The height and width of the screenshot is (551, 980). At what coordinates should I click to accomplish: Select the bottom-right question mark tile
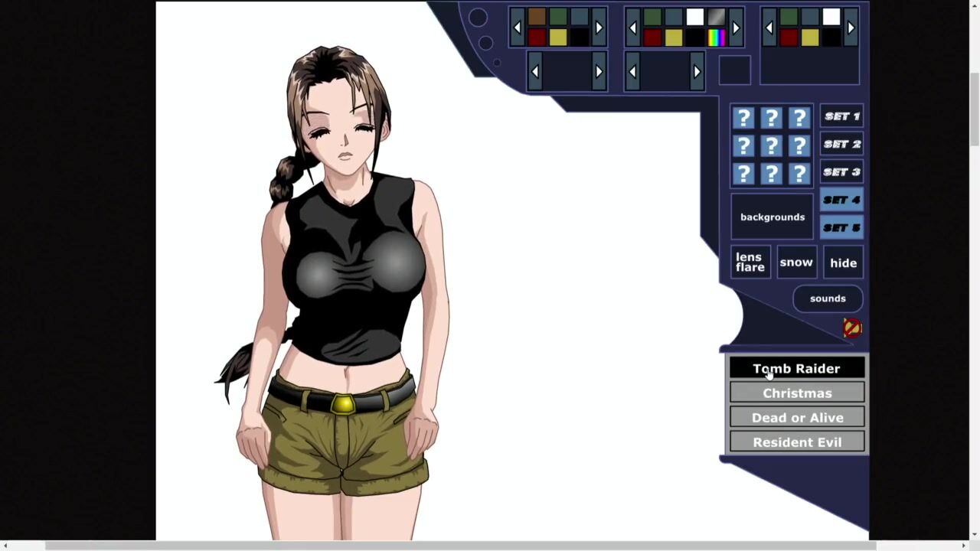click(799, 174)
